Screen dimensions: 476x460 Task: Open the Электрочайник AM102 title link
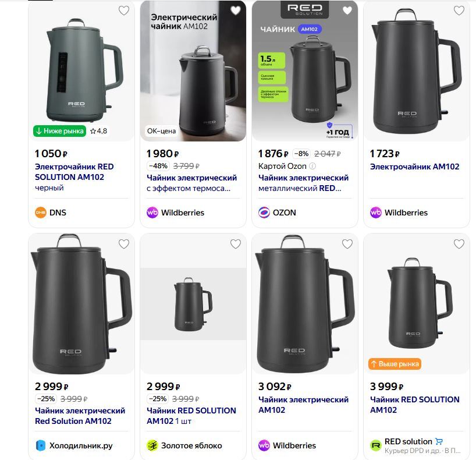coord(415,167)
